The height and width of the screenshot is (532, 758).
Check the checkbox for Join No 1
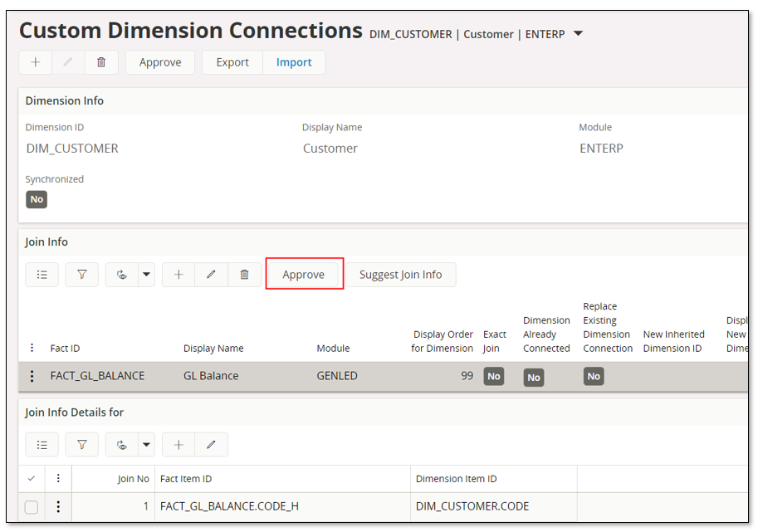pyautogui.click(x=31, y=507)
